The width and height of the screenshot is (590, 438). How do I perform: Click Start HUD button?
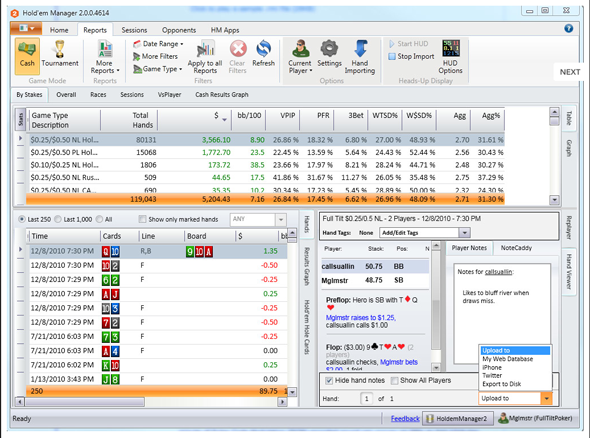coord(409,44)
